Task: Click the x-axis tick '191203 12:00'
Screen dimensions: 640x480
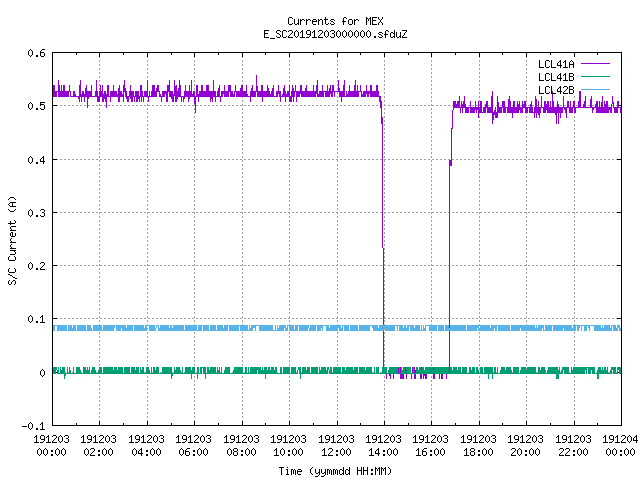Action: [x=336, y=446]
